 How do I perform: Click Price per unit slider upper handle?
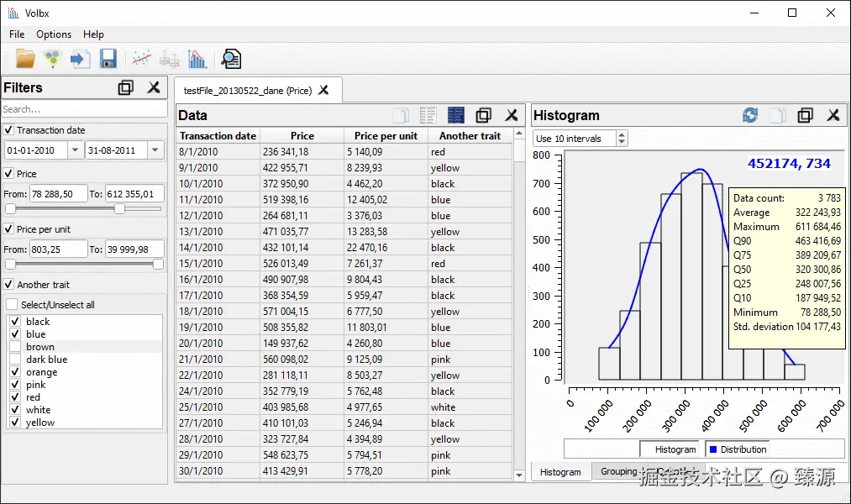point(158,265)
